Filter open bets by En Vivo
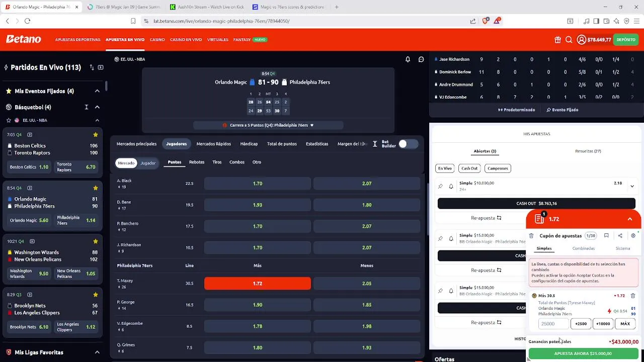 [445, 168]
